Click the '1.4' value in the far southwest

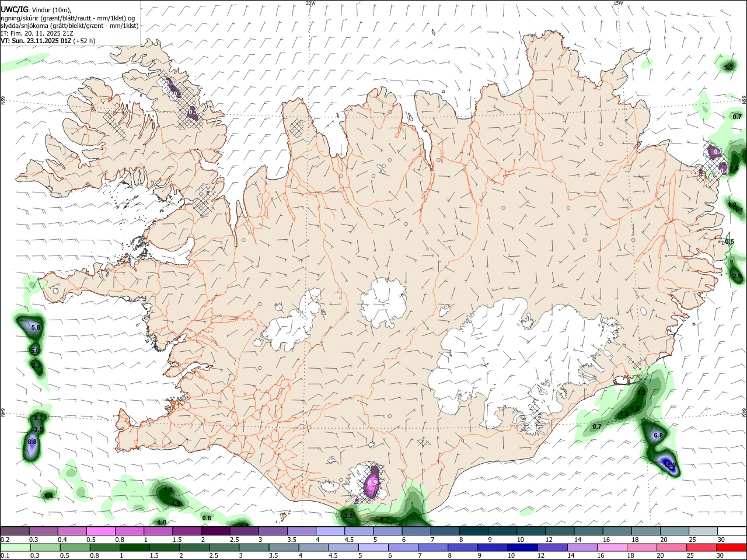[x=49, y=496]
